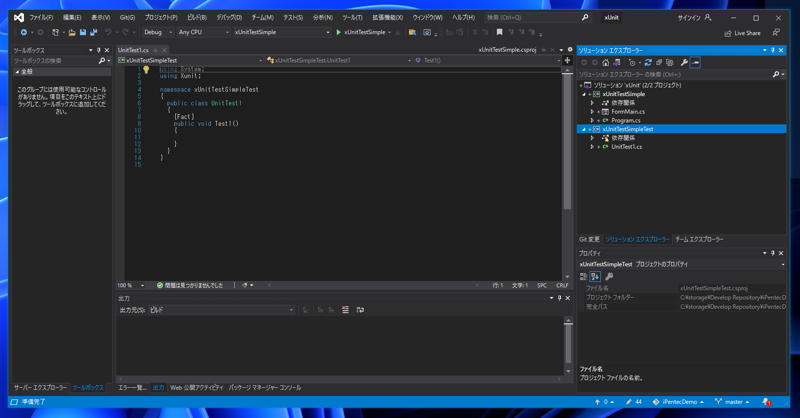Click the search box 検索 (Ctrl+Q)
Image resolution: width=800 pixels, height=418 pixels.
[537, 17]
